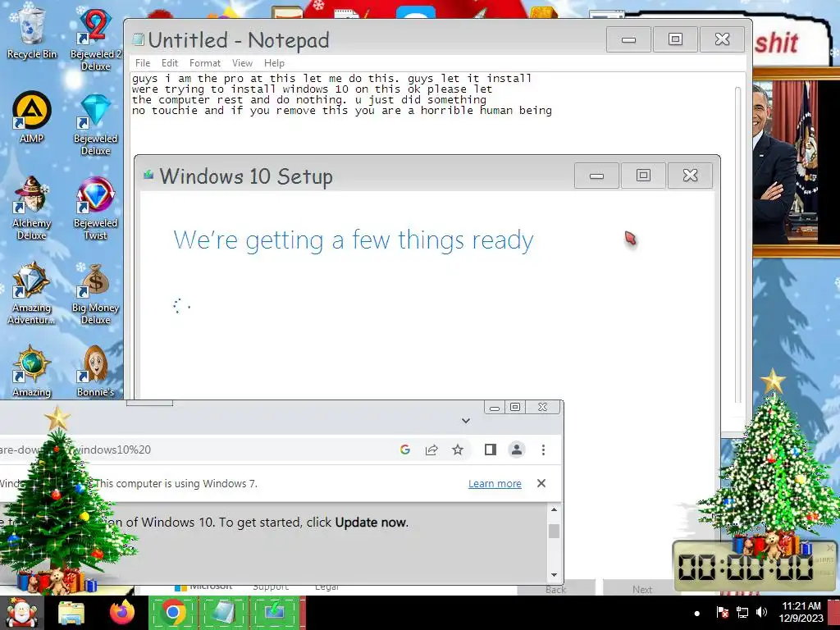Click the 00:00:00 timer gadget
This screenshot has height=630, width=840.
755,566
